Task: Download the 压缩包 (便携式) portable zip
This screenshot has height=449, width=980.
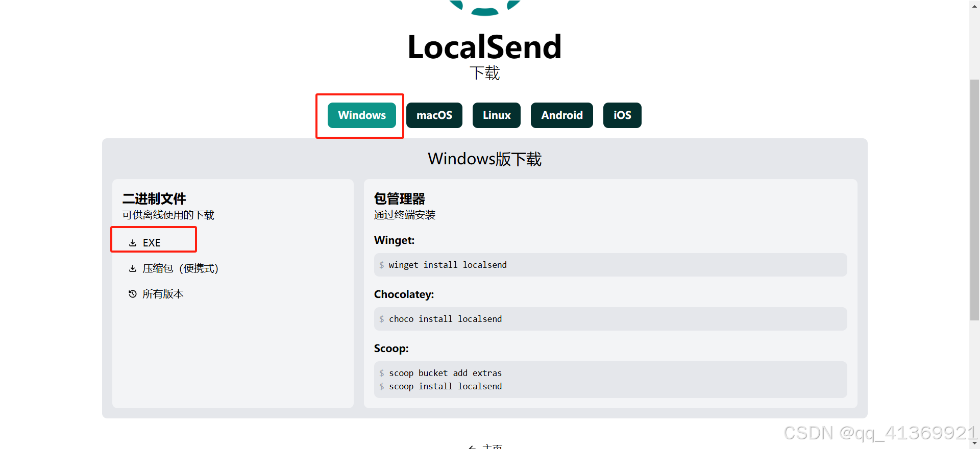Action: pos(180,268)
